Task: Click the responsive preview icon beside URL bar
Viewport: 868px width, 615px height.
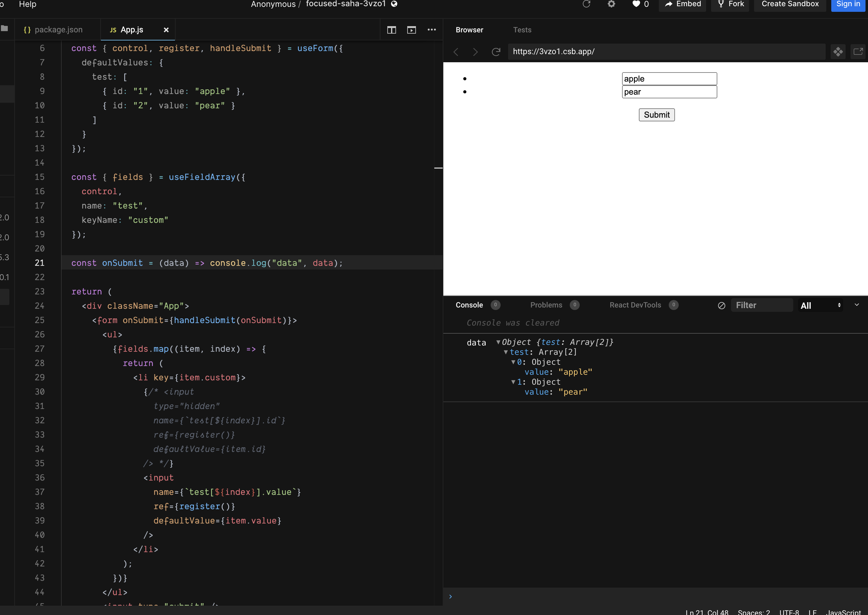Action: (x=838, y=51)
